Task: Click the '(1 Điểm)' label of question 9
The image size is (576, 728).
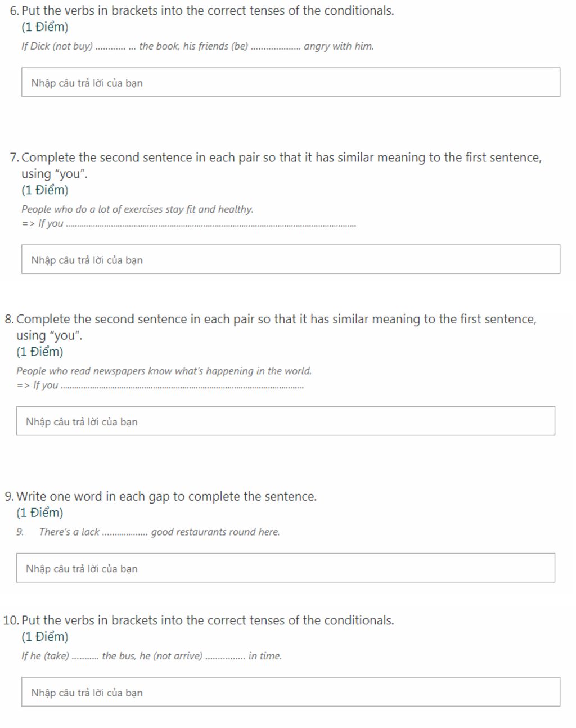Action: (x=40, y=513)
